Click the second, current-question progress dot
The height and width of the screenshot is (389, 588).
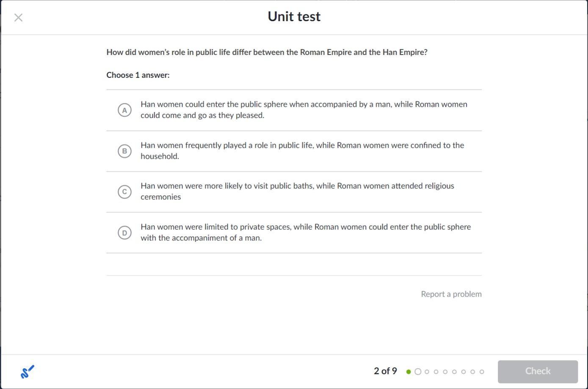click(x=418, y=372)
